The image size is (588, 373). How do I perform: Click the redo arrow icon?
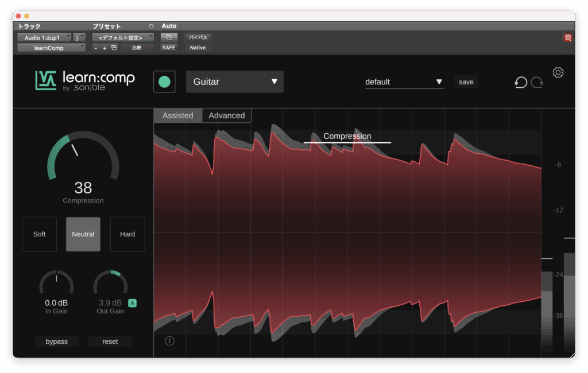pos(537,82)
